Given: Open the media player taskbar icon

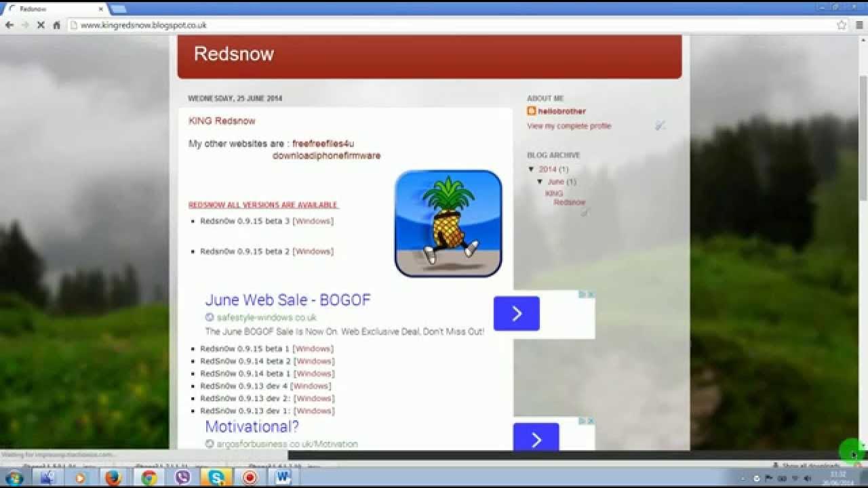Looking at the screenshot, I should tap(80, 478).
